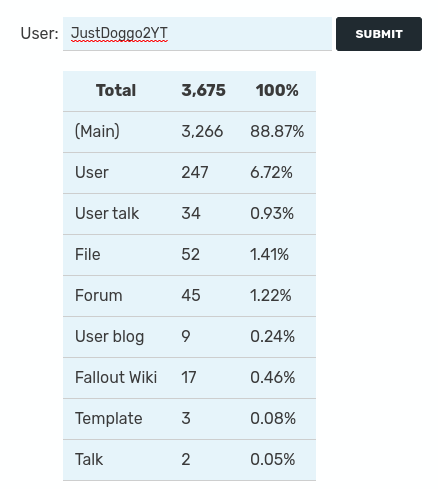Select the User talk row label
The image size is (438, 489).
tap(107, 213)
